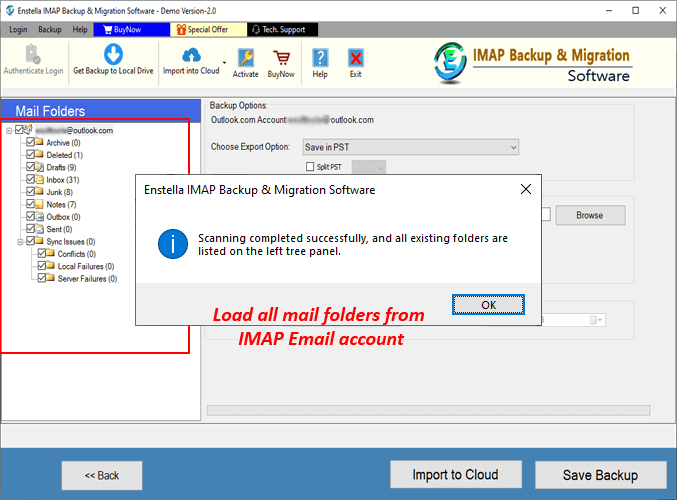This screenshot has height=500, width=677.
Task: Open the Import into Cloud dropdown arrow
Action: pos(224,63)
